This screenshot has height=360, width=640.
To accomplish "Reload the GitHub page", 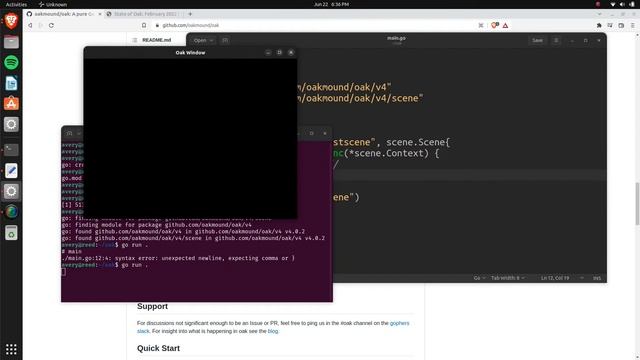I will click(51, 25).
